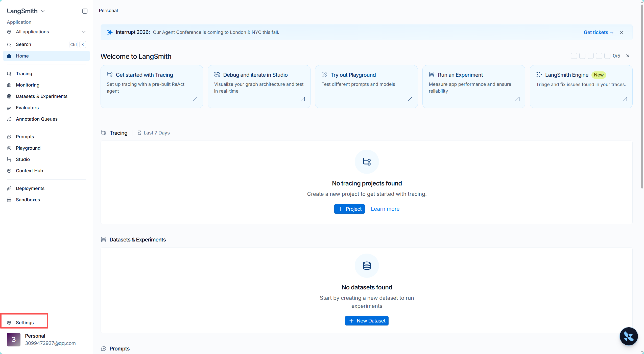
Task: Click the Monitoring chart icon
Action: coord(9,85)
